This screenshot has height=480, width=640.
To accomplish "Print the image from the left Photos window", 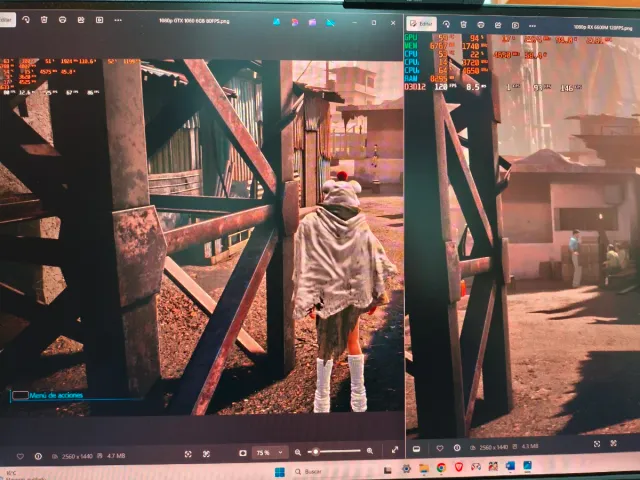I will pyautogui.click(x=62, y=20).
